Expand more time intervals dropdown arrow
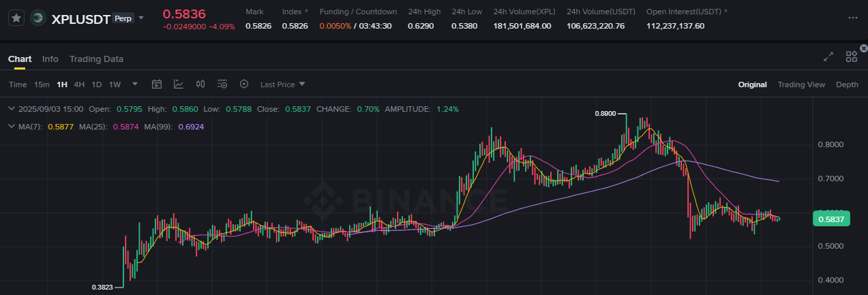868x295 pixels. (x=135, y=84)
